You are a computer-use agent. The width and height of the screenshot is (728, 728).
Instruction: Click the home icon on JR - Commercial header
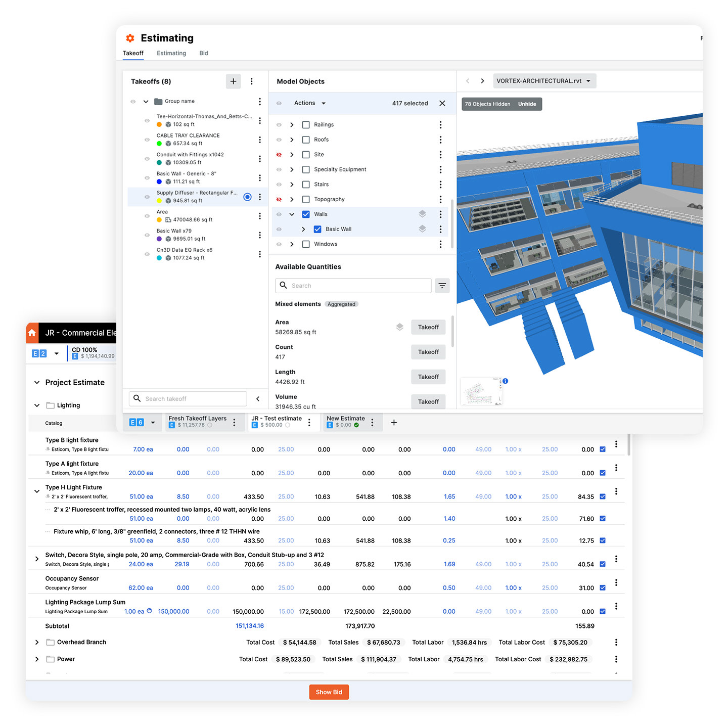pos(32,333)
